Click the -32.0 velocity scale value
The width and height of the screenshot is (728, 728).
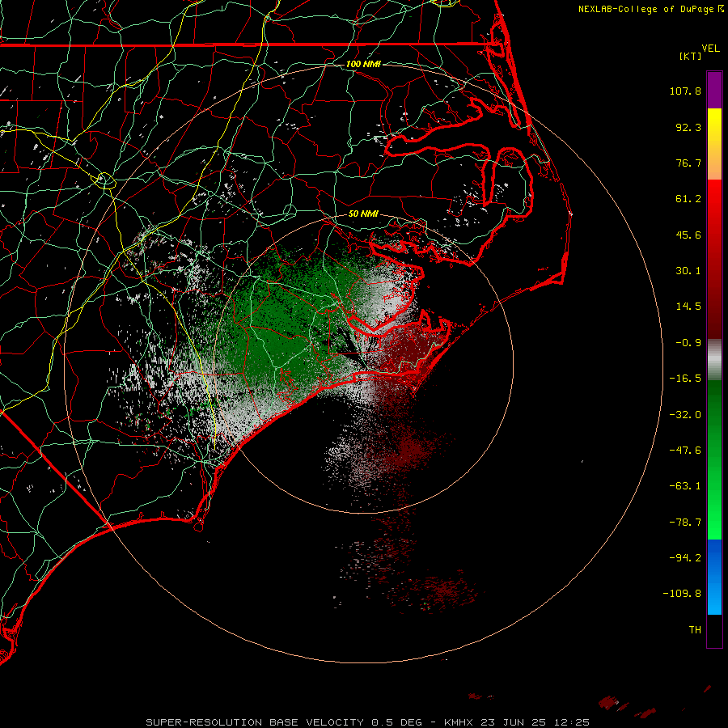coord(685,415)
